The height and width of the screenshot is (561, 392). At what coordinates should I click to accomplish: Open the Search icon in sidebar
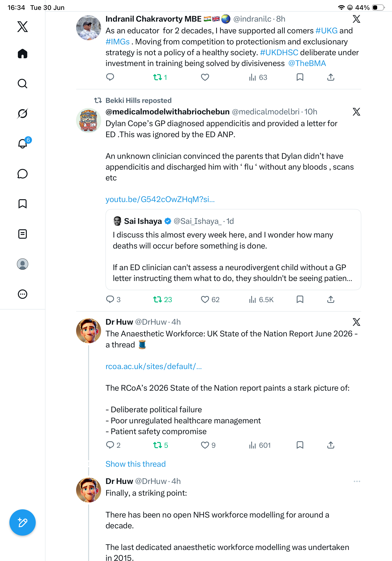[x=23, y=84]
